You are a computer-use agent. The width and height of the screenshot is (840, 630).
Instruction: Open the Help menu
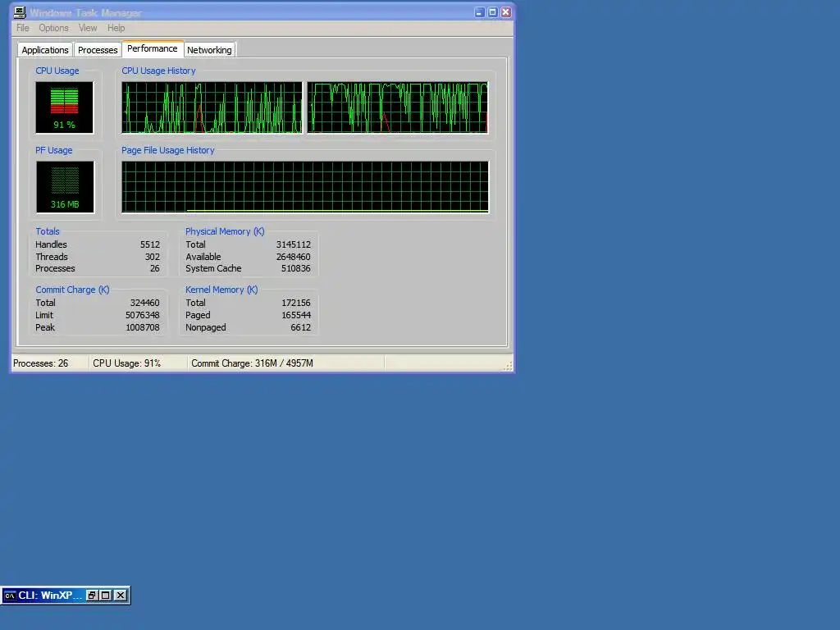[116, 28]
